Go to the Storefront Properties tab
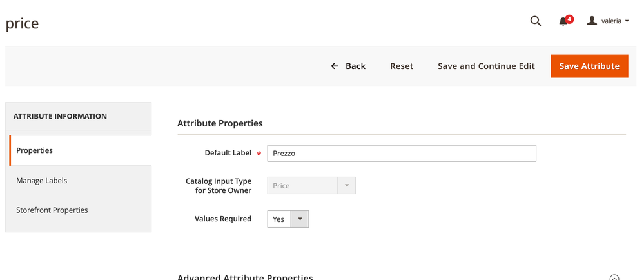Screen dimensions: 644x280 [52, 210]
